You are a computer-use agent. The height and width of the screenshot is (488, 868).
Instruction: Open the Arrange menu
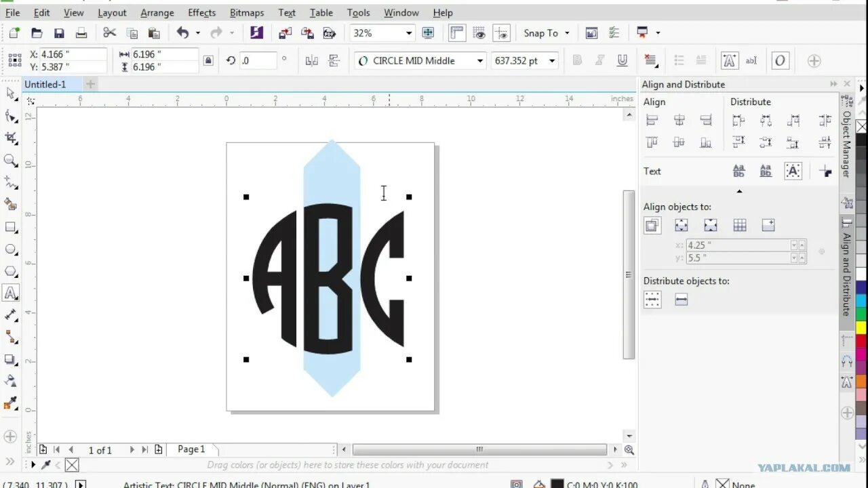click(x=157, y=12)
